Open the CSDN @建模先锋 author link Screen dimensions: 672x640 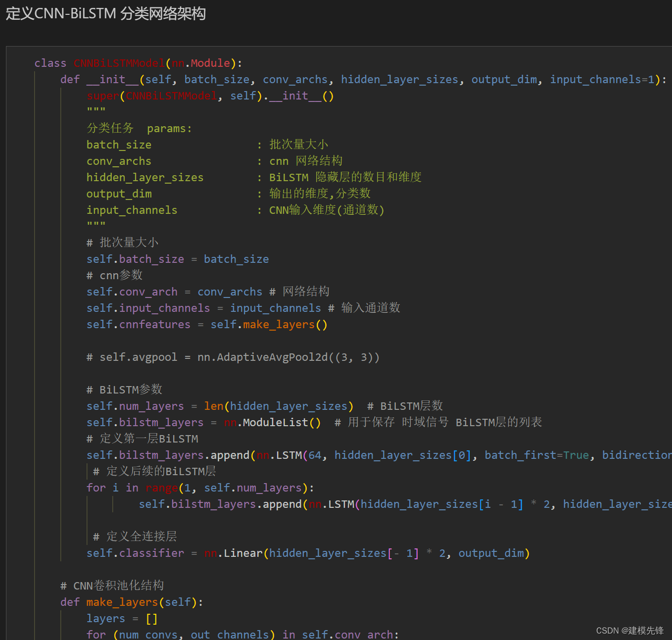629,631
